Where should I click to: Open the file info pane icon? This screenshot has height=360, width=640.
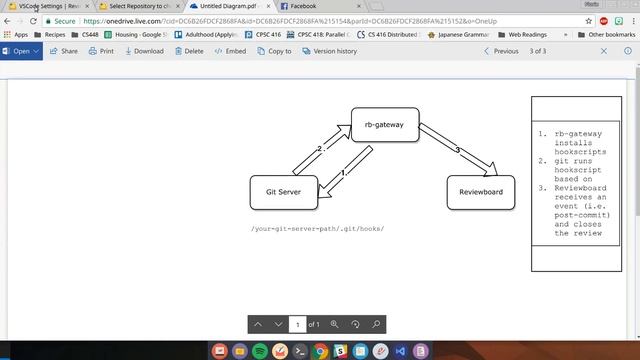(628, 51)
